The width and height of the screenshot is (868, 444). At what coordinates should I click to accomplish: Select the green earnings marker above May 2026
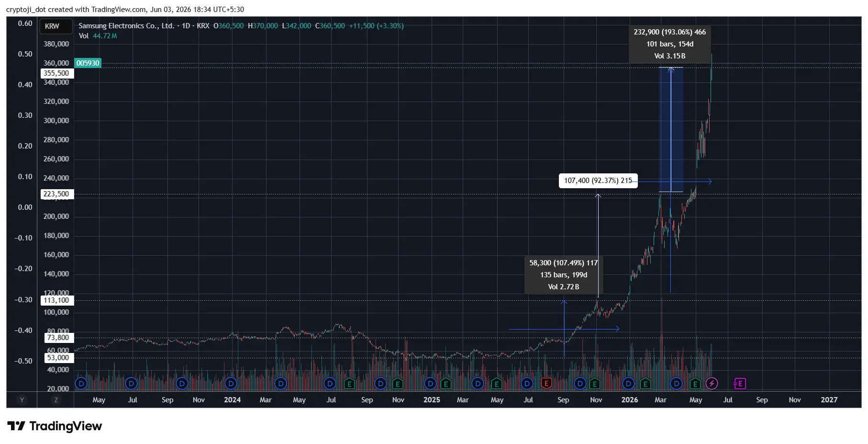coord(695,384)
